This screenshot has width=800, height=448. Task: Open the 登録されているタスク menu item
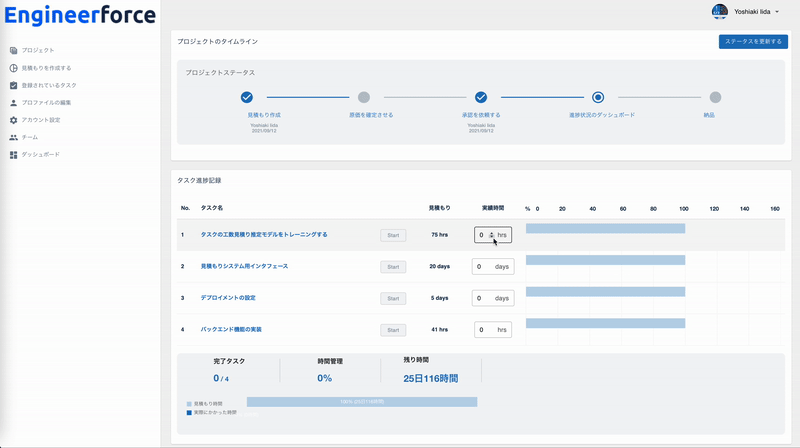click(x=49, y=85)
